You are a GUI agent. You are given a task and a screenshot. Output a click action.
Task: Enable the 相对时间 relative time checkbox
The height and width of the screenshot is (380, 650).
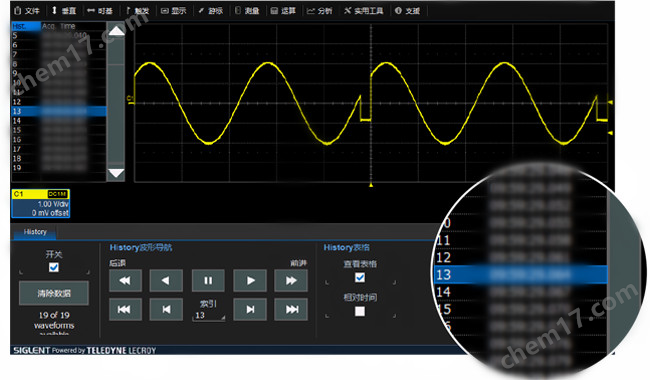click(x=360, y=311)
